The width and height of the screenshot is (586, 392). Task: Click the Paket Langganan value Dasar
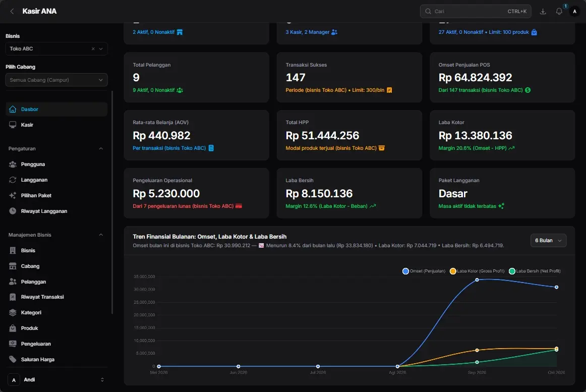click(452, 193)
